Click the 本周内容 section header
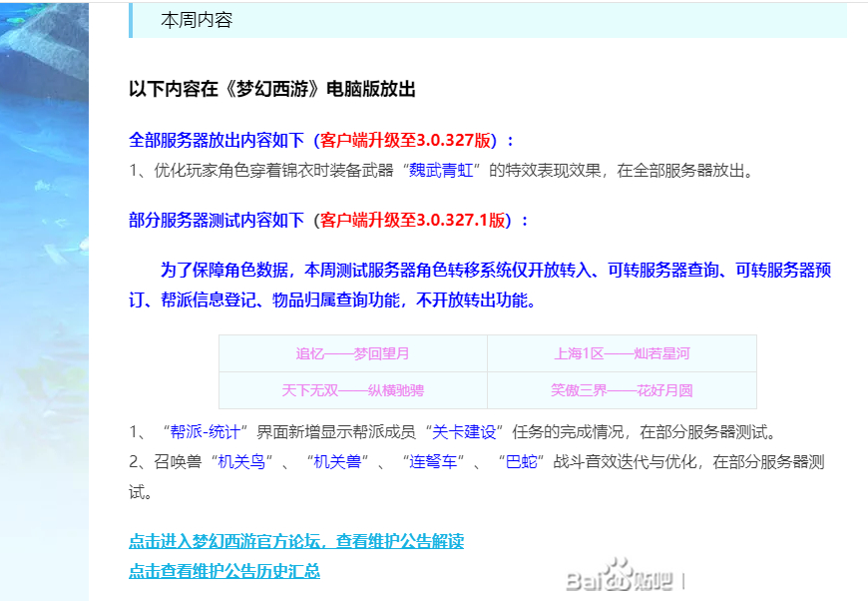This screenshot has height=601, width=868. pos(488,20)
